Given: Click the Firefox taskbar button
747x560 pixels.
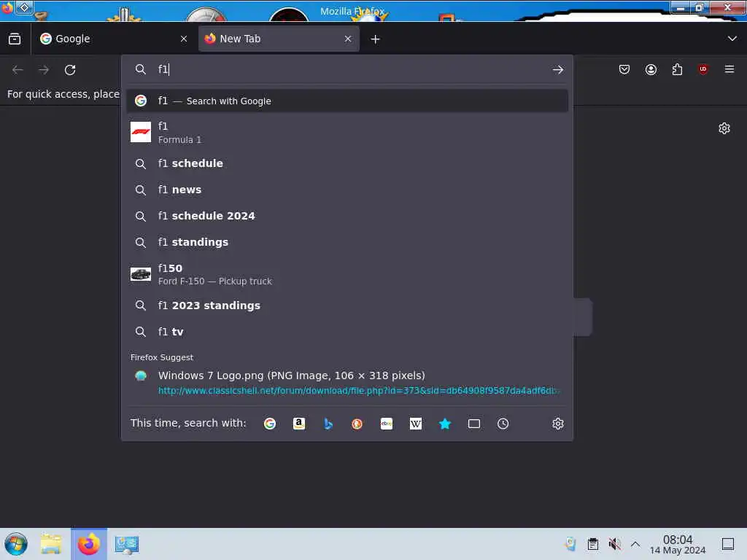Looking at the screenshot, I should tap(89, 544).
